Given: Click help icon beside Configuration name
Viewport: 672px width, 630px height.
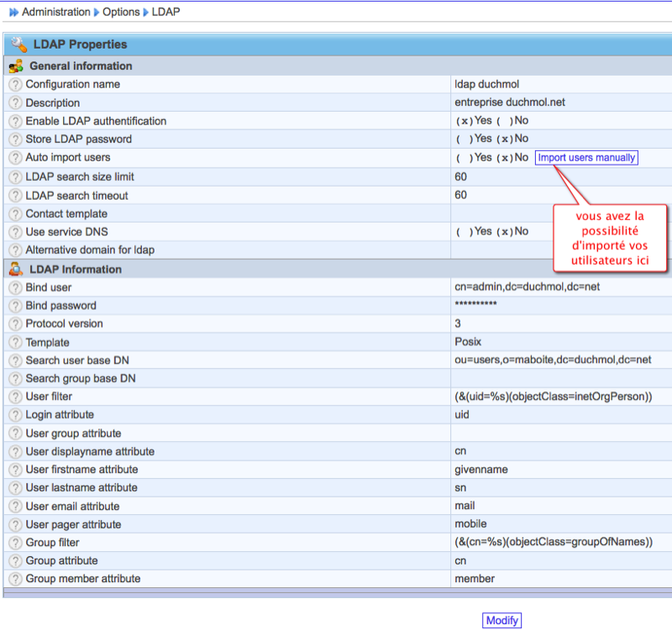Looking at the screenshot, I should point(15,85).
